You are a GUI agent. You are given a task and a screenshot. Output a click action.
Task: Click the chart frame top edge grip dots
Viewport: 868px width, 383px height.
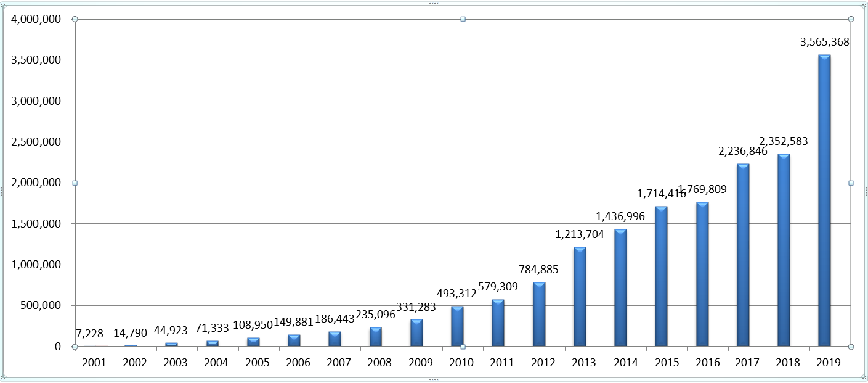(x=433, y=4)
